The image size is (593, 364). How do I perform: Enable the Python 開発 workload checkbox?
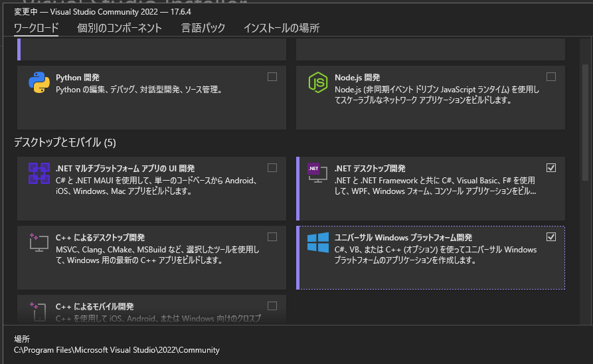coord(272,77)
